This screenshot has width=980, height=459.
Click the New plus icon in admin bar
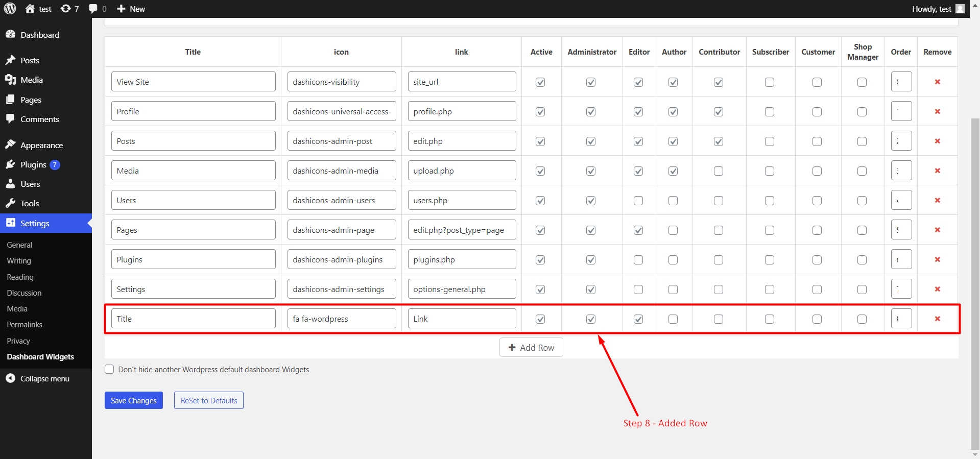tap(121, 9)
